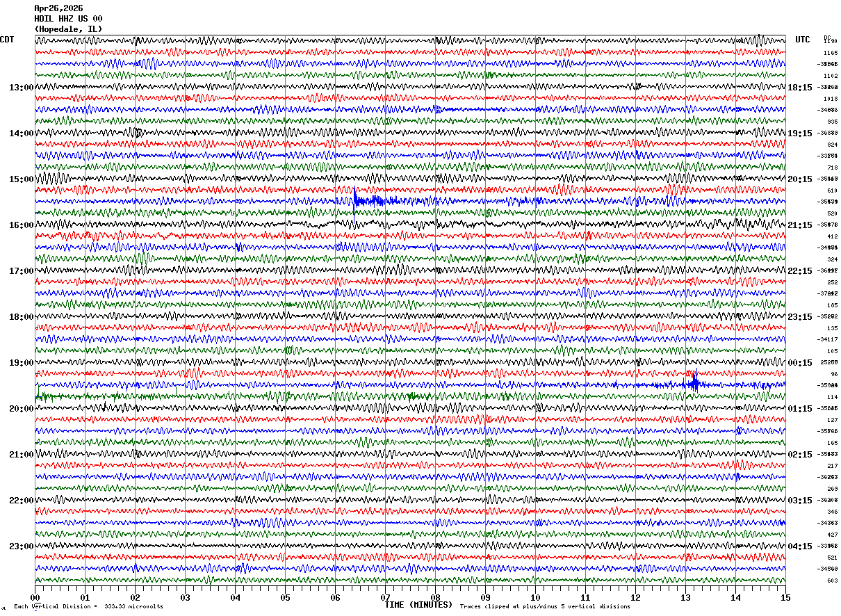
Task: Click the UTC timezone header
Action: point(803,40)
